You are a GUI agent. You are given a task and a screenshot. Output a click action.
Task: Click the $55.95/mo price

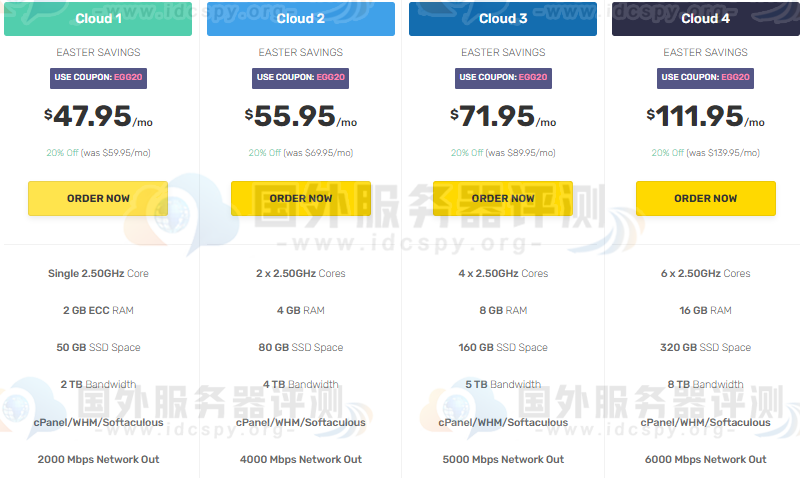301,116
